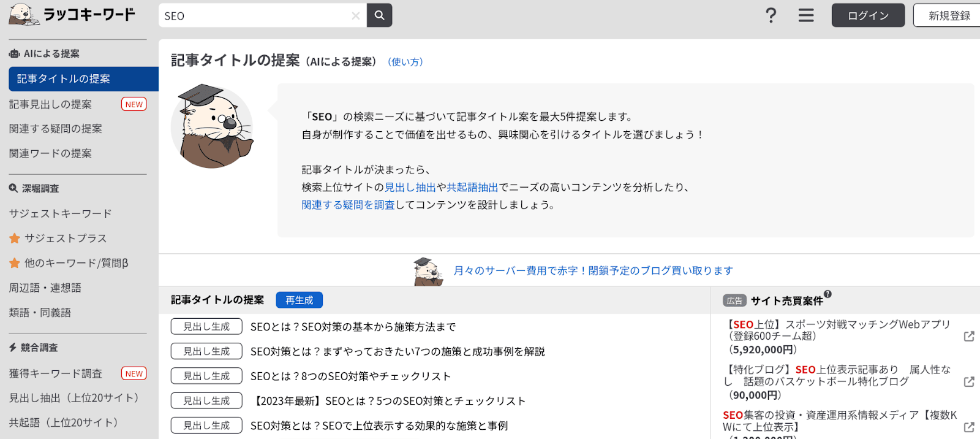Viewport: 980px width, 439px height.
Task: Open 類語・同義語 in sidebar
Action: coord(40,312)
